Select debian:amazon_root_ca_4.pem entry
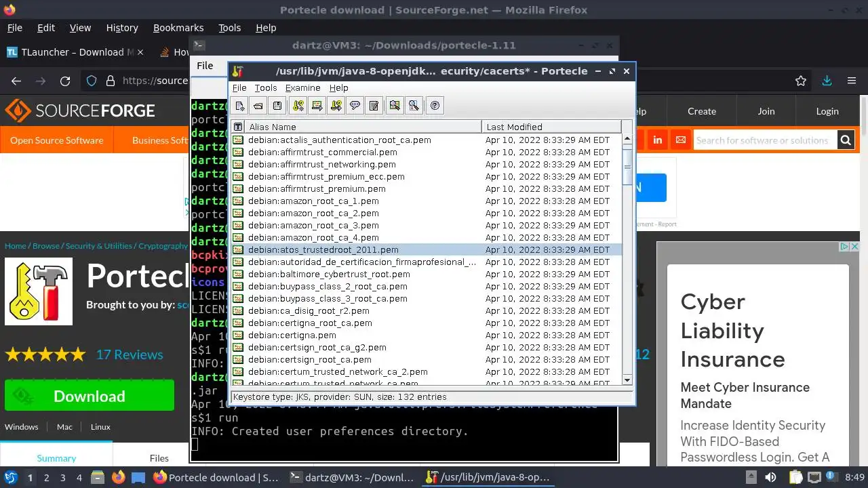 (427, 237)
